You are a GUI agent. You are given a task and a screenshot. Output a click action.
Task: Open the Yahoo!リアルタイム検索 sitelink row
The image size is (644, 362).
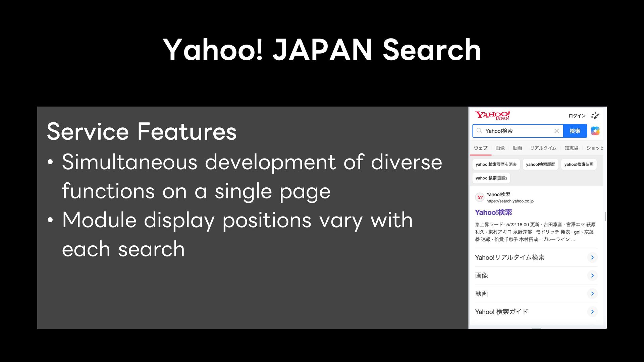click(x=536, y=257)
